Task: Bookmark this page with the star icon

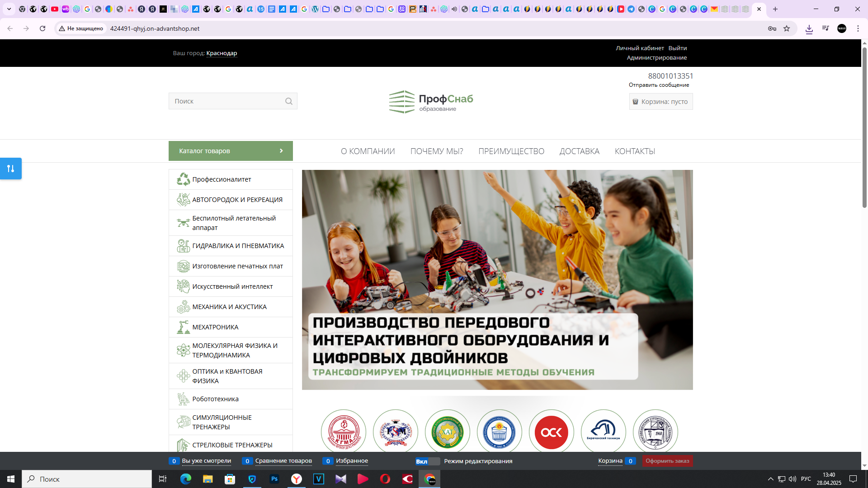Action: [787, 28]
